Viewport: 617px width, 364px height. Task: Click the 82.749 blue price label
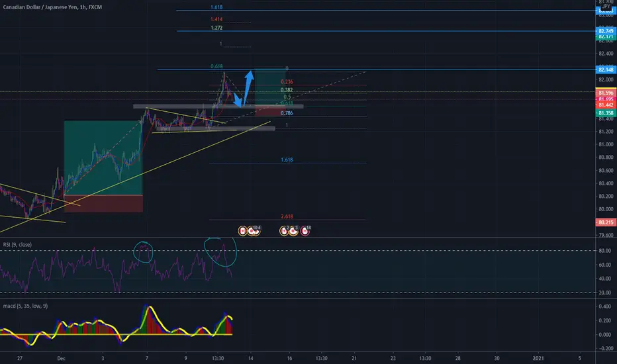click(606, 30)
